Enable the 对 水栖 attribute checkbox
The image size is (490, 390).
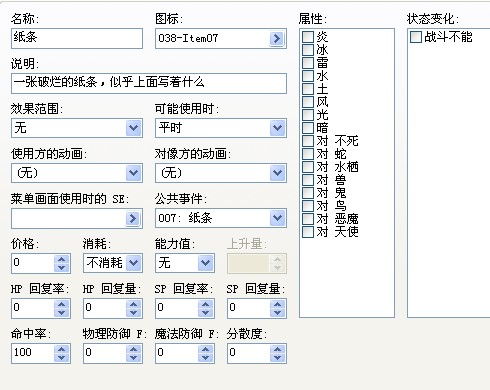click(308, 167)
